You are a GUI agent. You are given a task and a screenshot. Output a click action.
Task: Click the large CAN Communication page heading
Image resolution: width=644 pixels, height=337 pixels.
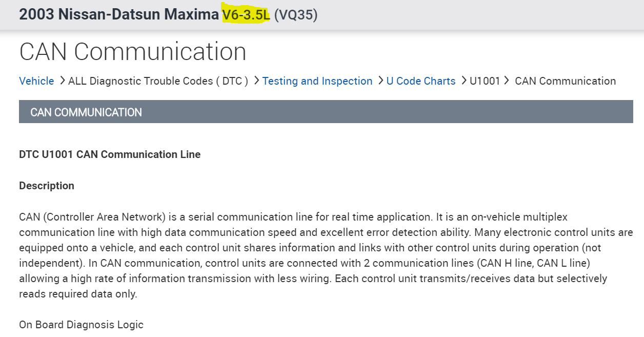(x=133, y=52)
